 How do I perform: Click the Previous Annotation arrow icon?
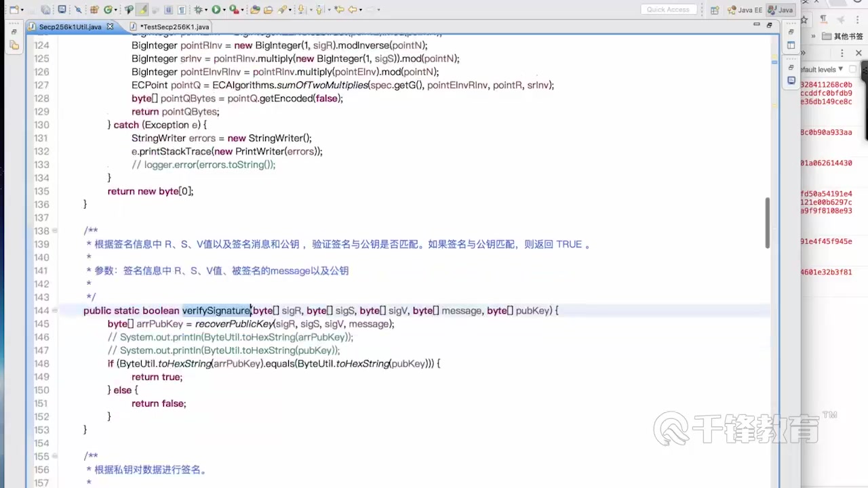[x=319, y=9]
